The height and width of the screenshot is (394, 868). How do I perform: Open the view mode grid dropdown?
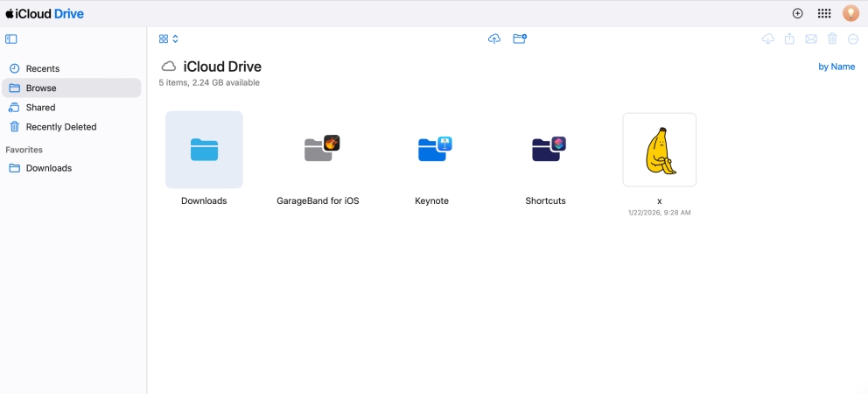(168, 39)
